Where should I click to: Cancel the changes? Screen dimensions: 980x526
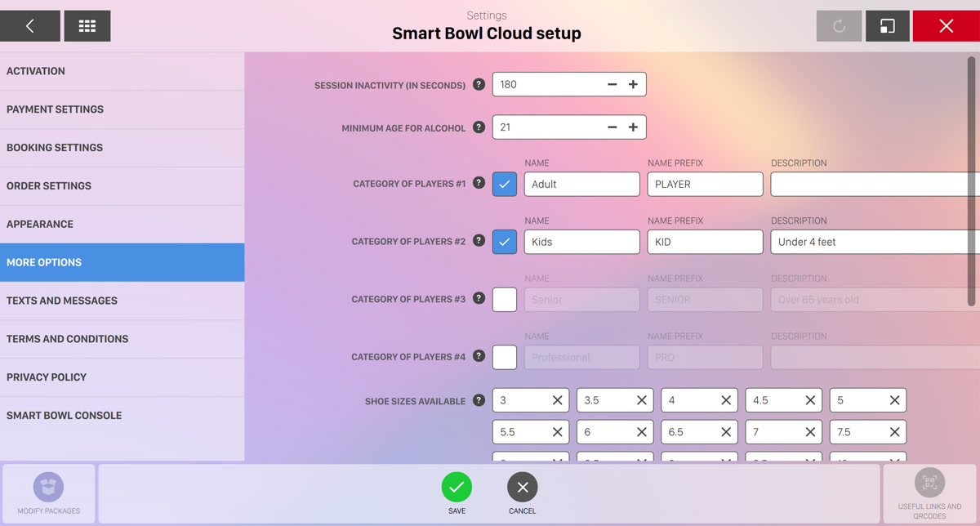523,488
